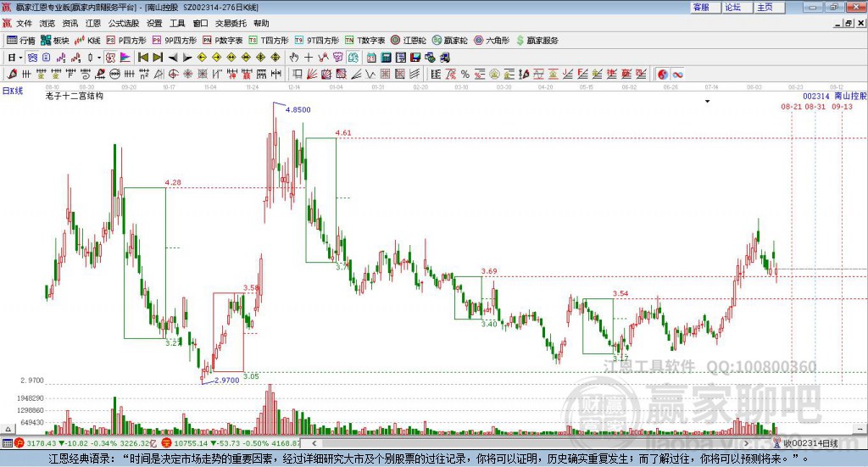Open the 行情 quotes view
The width and height of the screenshot is (868, 467).
pos(21,41)
